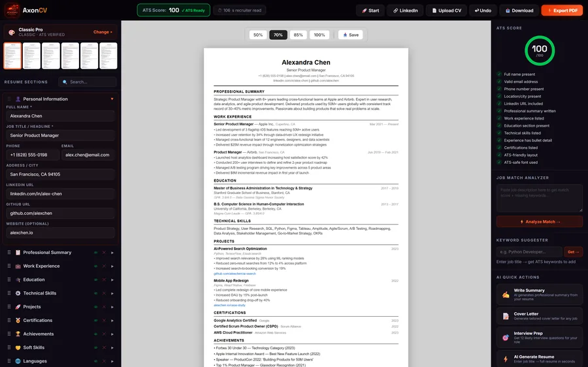Click the Start rocket button
Image resolution: width=588 pixels, height=367 pixels.
(x=370, y=10)
